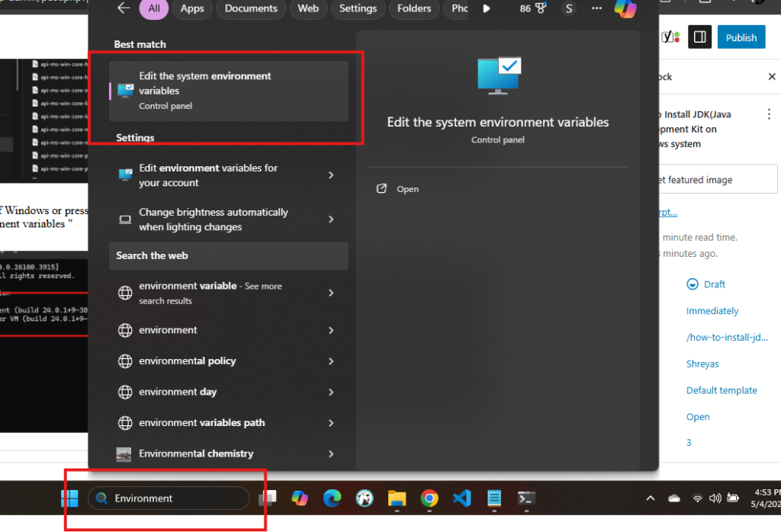Click the Publish button
The width and height of the screenshot is (781, 532).
click(x=741, y=37)
